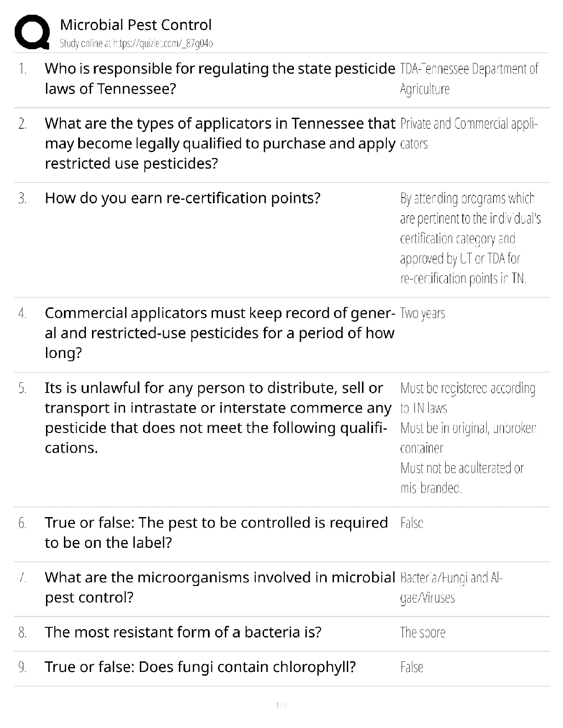
Task: Select the question about unlawful pesticide distribution
Action: tap(218, 417)
